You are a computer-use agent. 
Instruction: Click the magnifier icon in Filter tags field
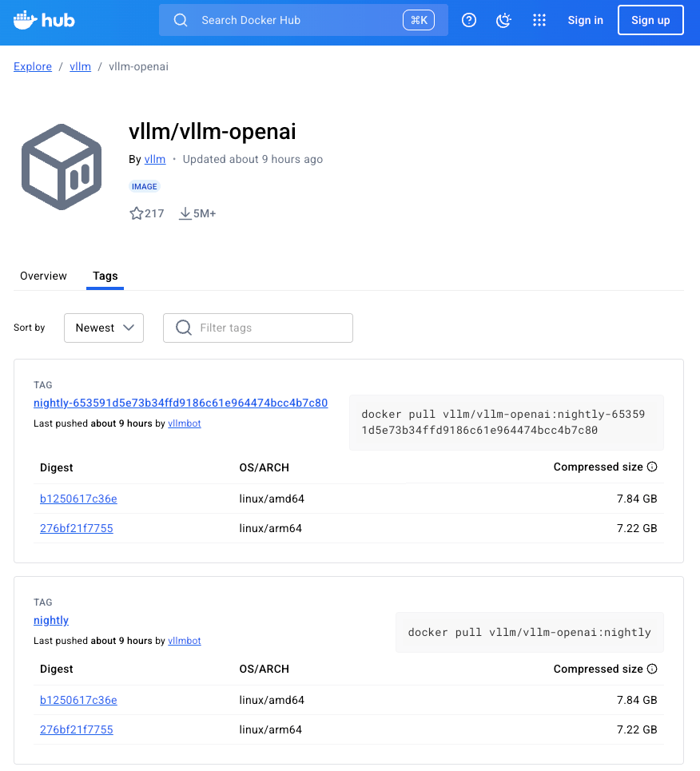tap(183, 328)
